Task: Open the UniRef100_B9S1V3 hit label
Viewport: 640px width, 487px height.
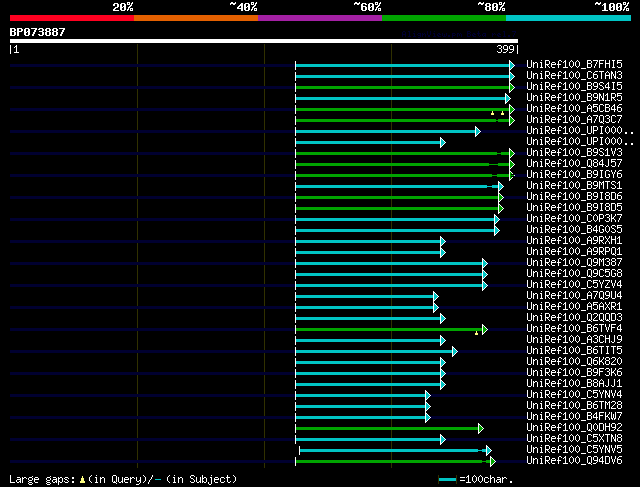Action: pos(574,153)
